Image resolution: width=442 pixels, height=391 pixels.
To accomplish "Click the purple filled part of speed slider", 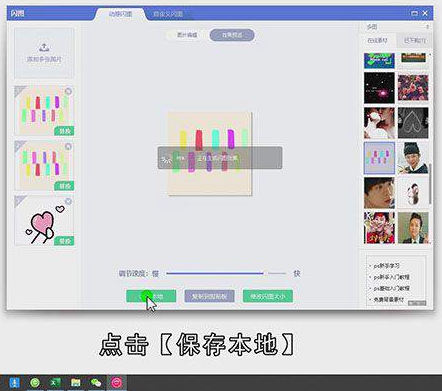I will coord(215,273).
